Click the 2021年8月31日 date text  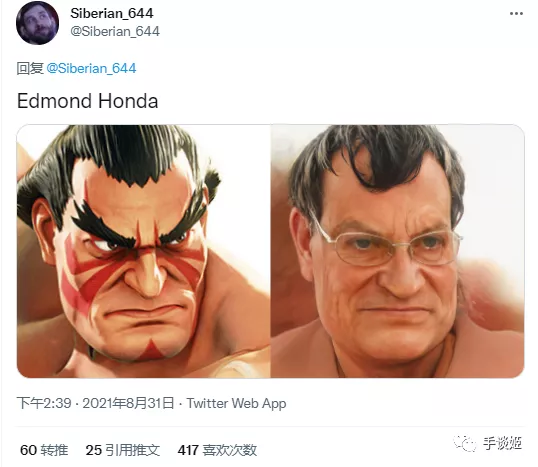(x=128, y=403)
